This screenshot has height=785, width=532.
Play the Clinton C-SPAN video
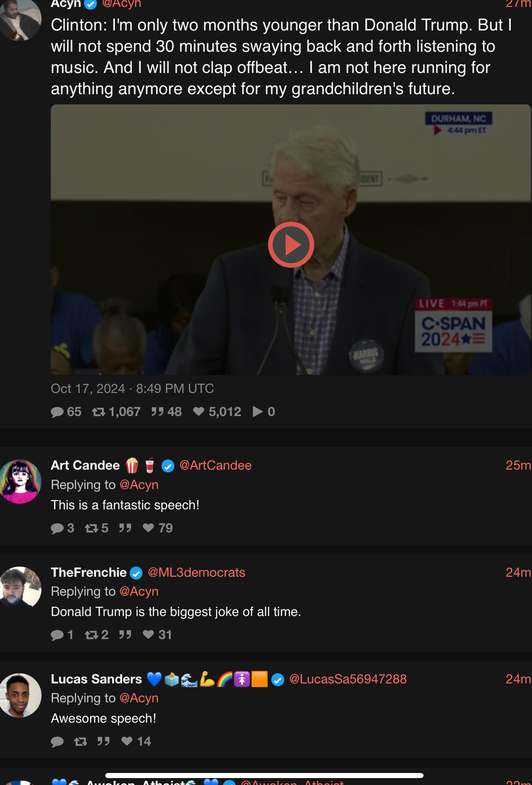pos(291,245)
